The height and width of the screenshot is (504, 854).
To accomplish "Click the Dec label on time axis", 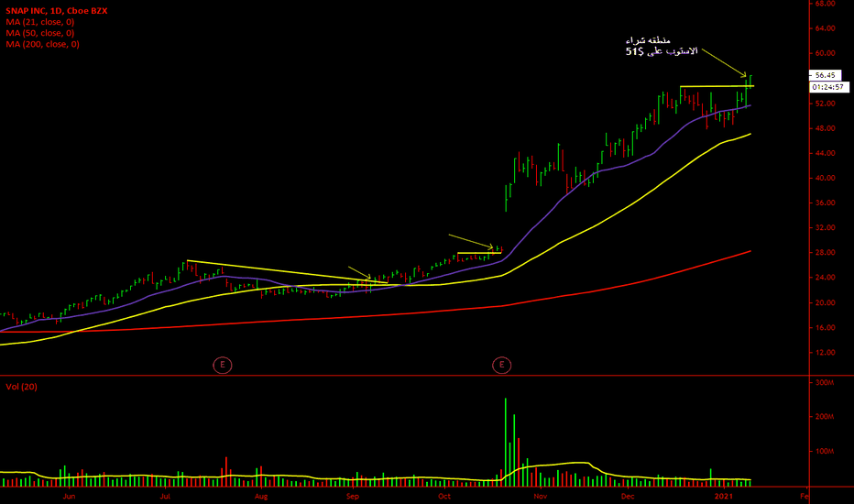I will pos(628,497).
